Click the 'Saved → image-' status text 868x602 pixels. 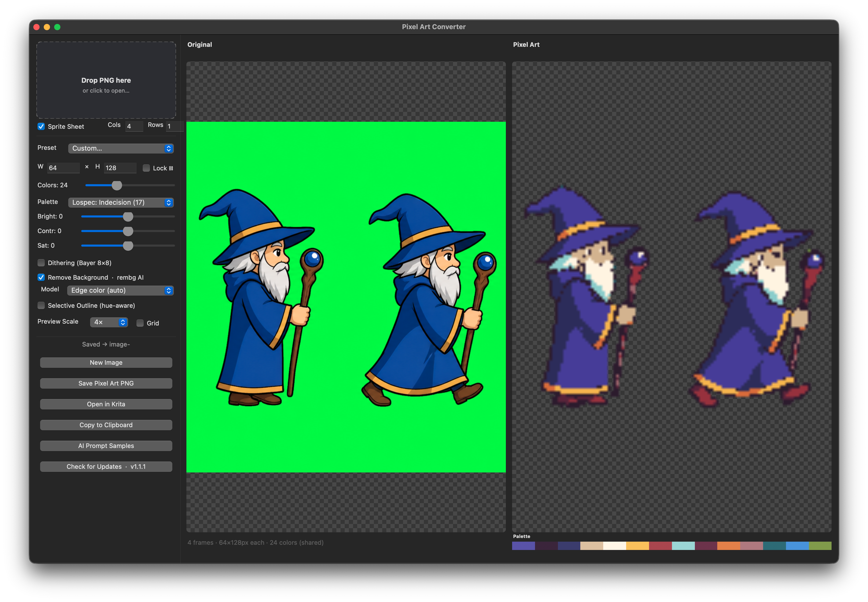[x=106, y=344]
